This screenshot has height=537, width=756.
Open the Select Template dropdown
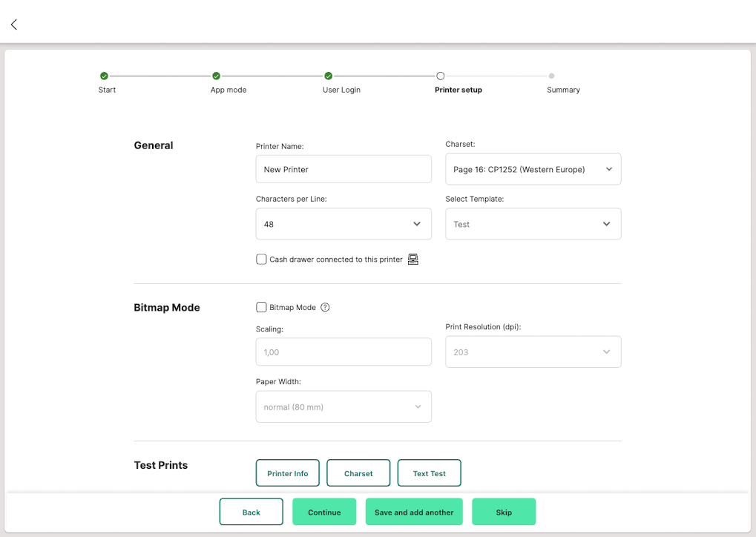[533, 224]
